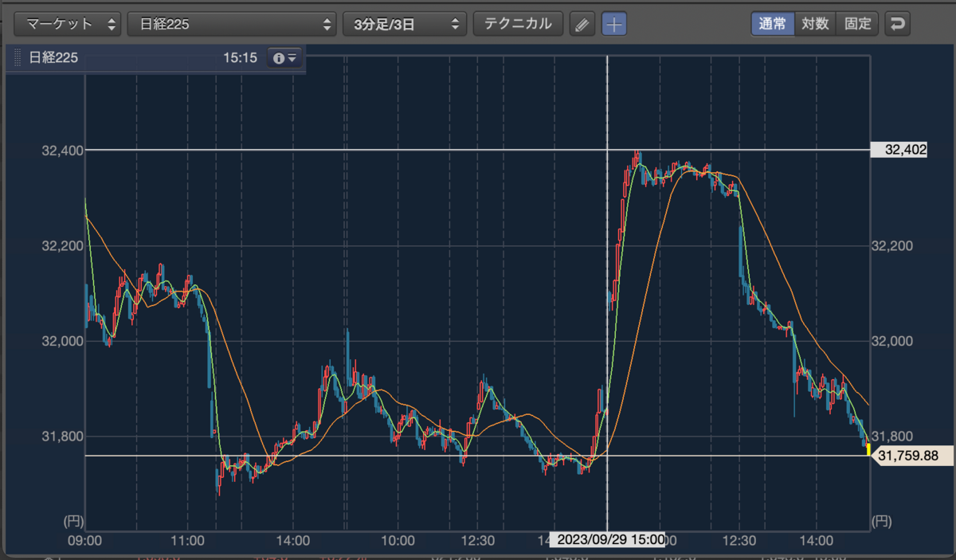
Task: Select 固定 scale mode
Action: 858,24
